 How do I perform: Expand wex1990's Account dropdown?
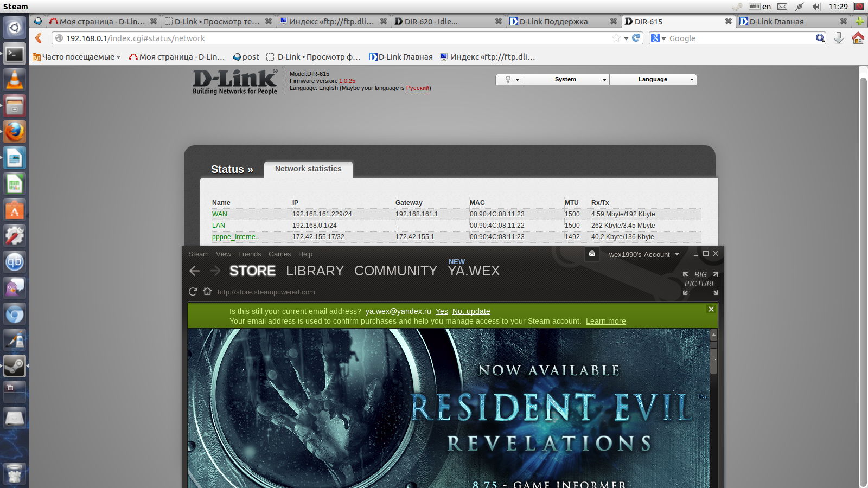(x=643, y=254)
